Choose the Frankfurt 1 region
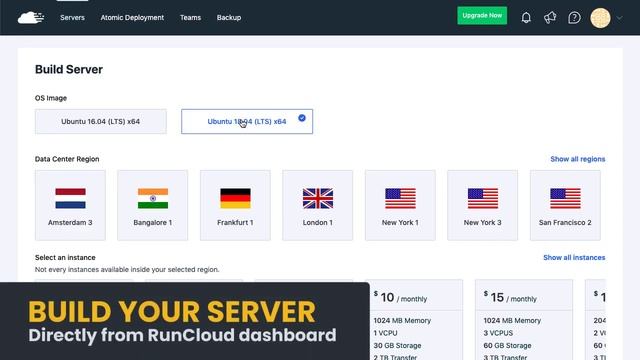This screenshot has width=640, height=360. (x=235, y=205)
